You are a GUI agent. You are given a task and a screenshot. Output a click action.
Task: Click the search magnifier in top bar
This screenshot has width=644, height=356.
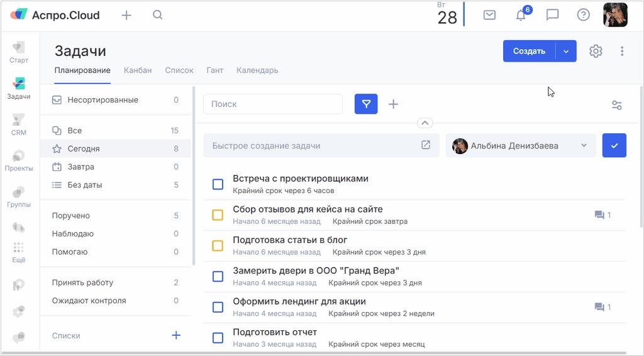click(x=158, y=15)
